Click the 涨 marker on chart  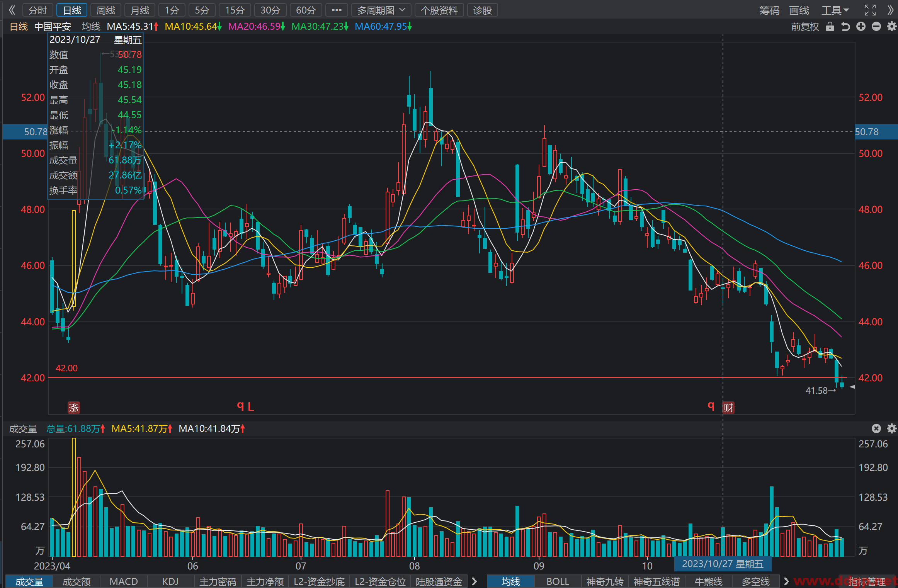73,408
